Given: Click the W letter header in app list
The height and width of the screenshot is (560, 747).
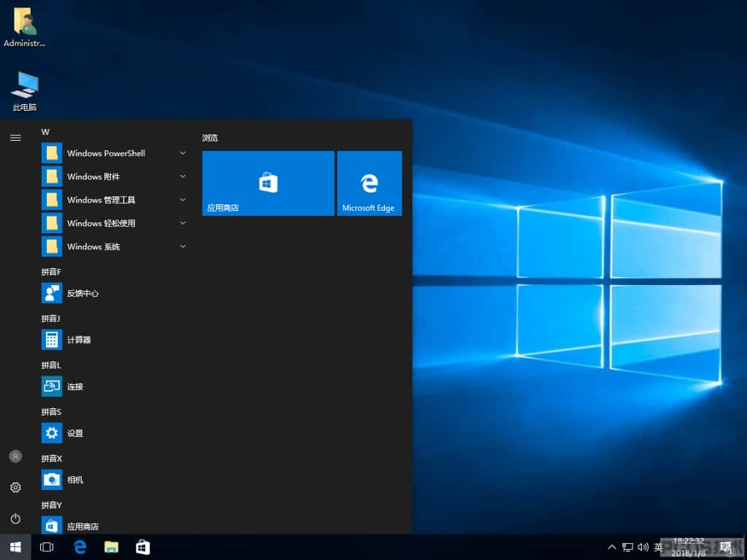Looking at the screenshot, I should [x=45, y=132].
